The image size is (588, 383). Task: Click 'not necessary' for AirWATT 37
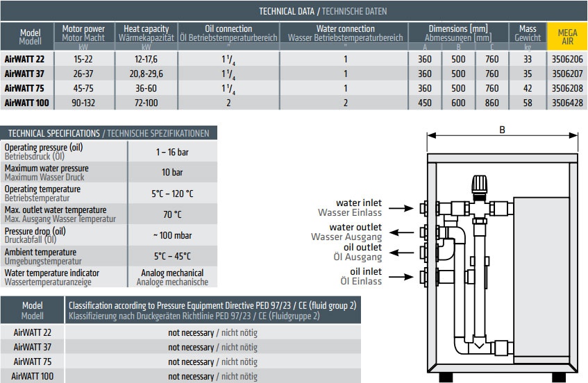191,348
